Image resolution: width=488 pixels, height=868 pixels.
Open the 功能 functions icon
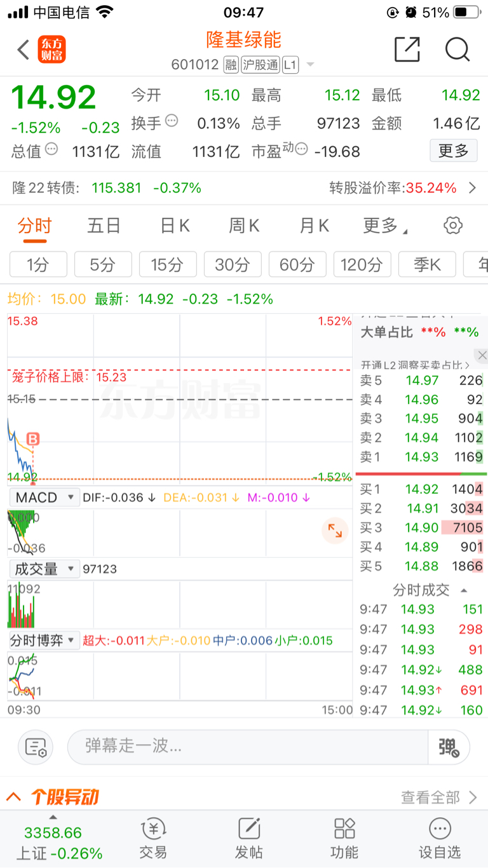344,839
